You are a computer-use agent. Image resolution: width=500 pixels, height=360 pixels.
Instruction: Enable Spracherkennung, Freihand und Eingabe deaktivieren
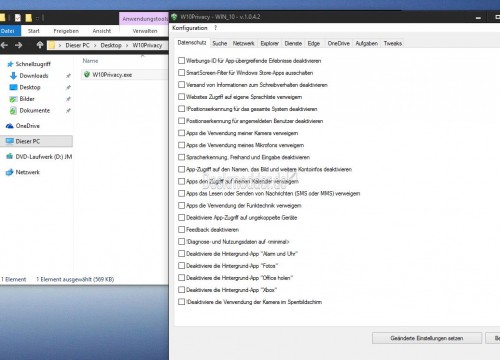click(181, 157)
